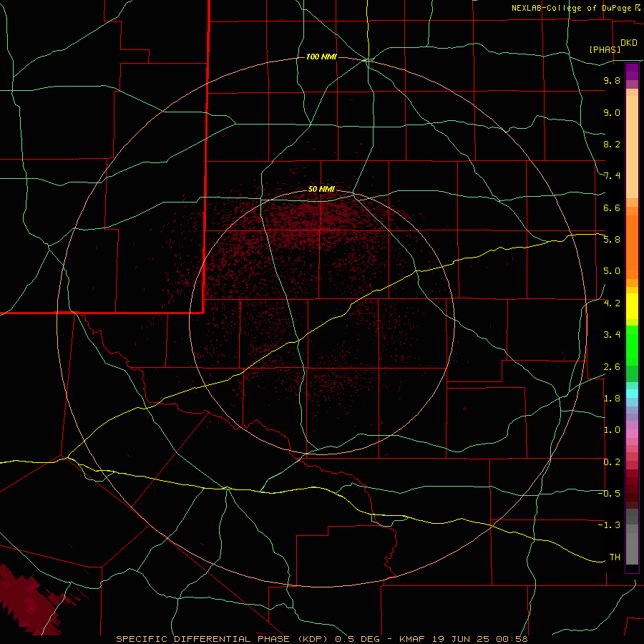
Task: Click the DKD unit label above colorbar
Action: click(x=629, y=42)
